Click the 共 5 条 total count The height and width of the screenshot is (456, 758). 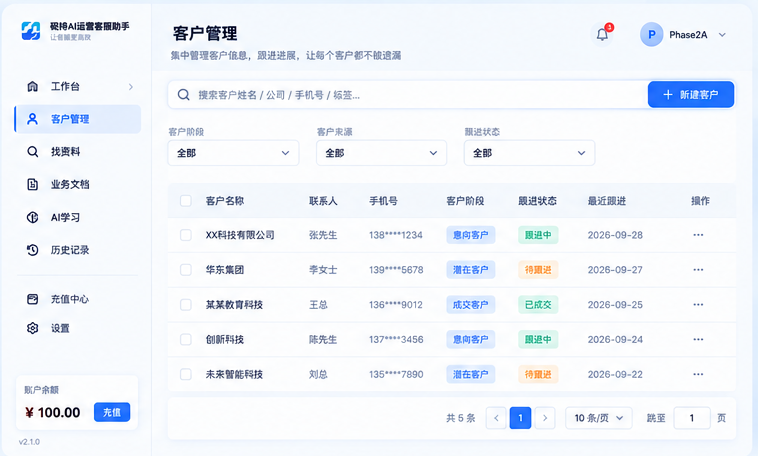pyautogui.click(x=461, y=418)
